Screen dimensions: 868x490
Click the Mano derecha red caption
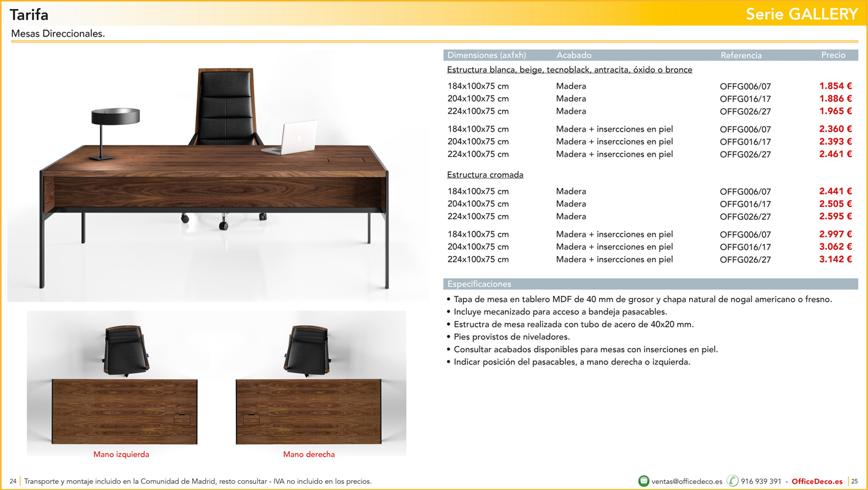(309, 454)
